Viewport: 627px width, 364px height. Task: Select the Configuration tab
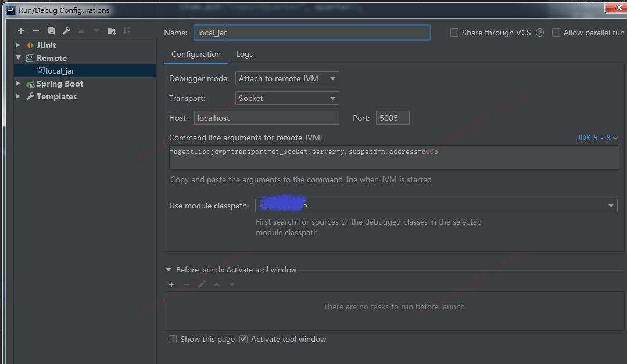[x=196, y=54]
